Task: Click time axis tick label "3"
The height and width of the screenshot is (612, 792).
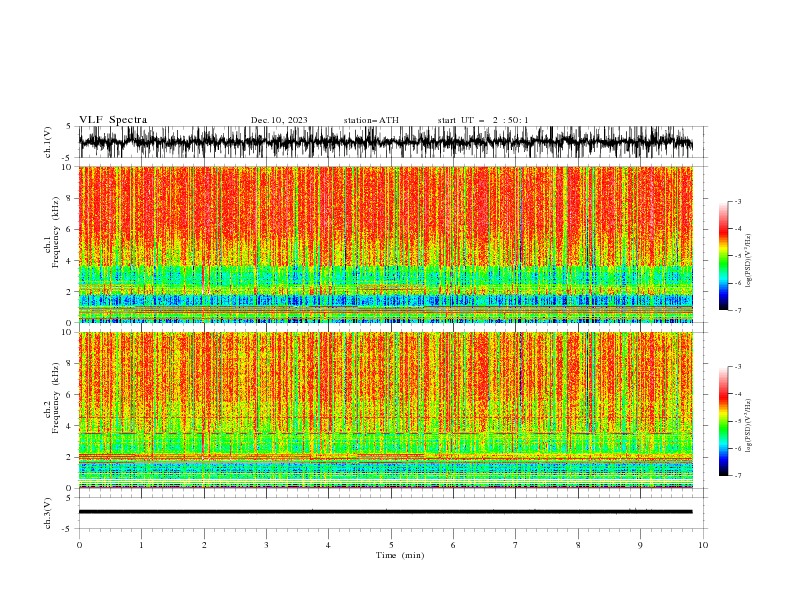Action: tap(266, 545)
